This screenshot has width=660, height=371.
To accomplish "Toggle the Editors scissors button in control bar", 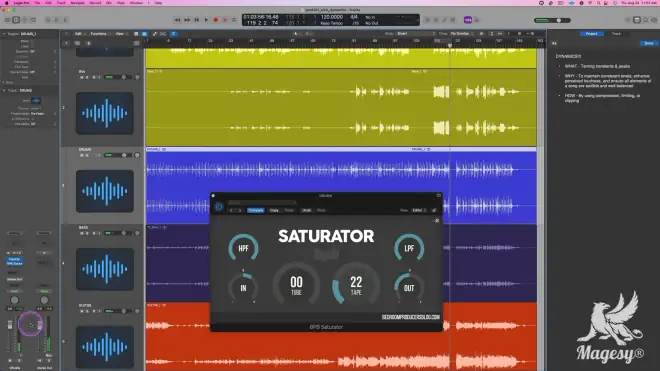I will (x=66, y=20).
